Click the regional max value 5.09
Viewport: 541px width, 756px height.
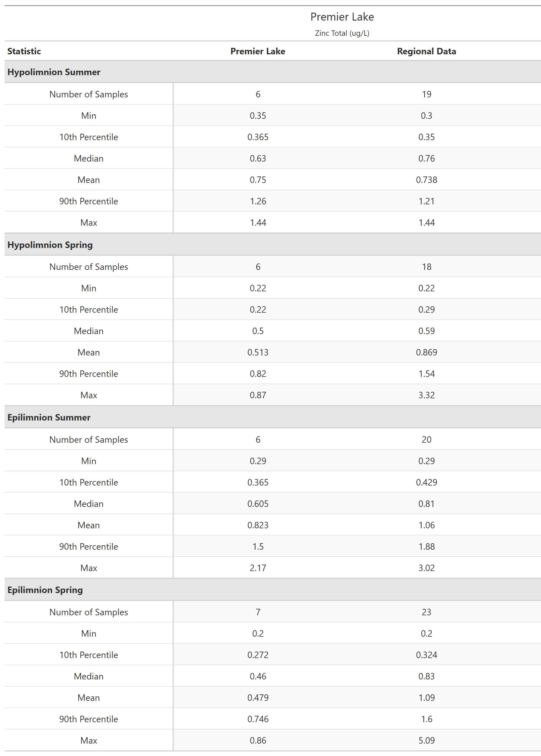click(x=426, y=740)
